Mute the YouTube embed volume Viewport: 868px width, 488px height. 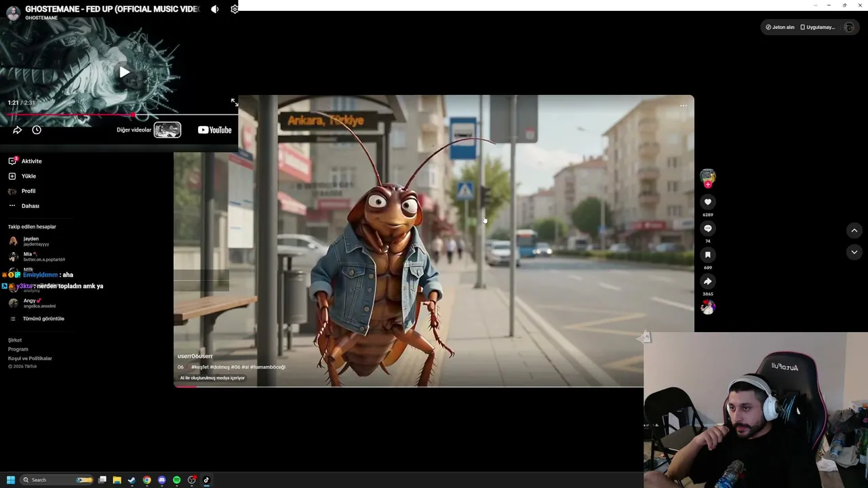point(215,9)
